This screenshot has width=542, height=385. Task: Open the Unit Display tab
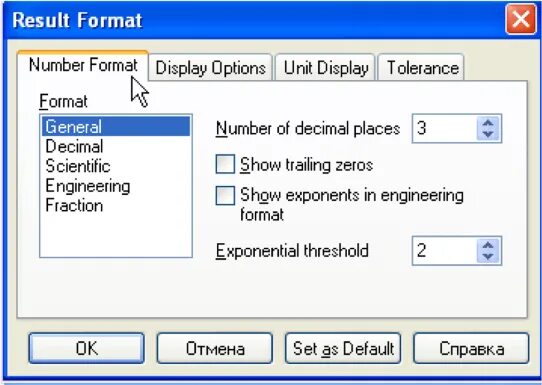325,67
